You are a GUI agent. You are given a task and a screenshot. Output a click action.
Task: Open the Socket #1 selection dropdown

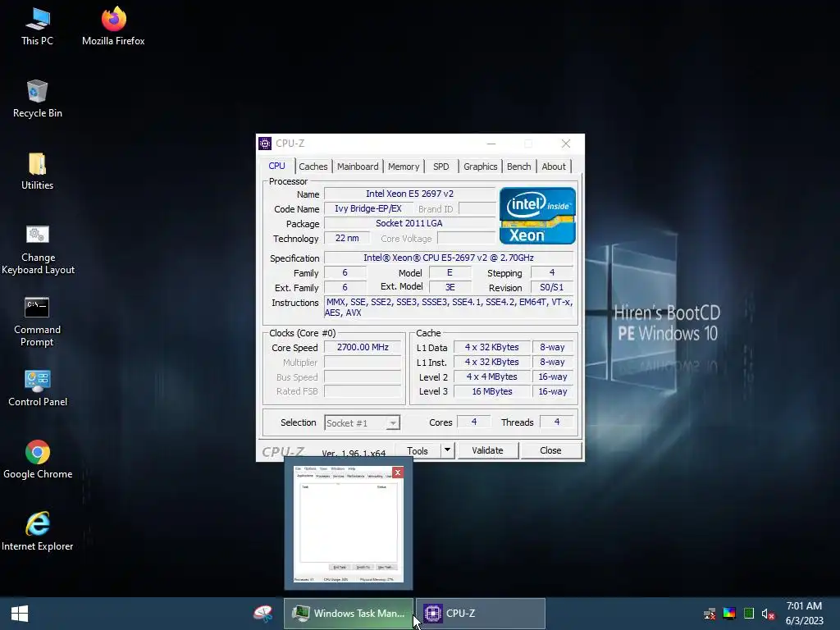coord(362,423)
